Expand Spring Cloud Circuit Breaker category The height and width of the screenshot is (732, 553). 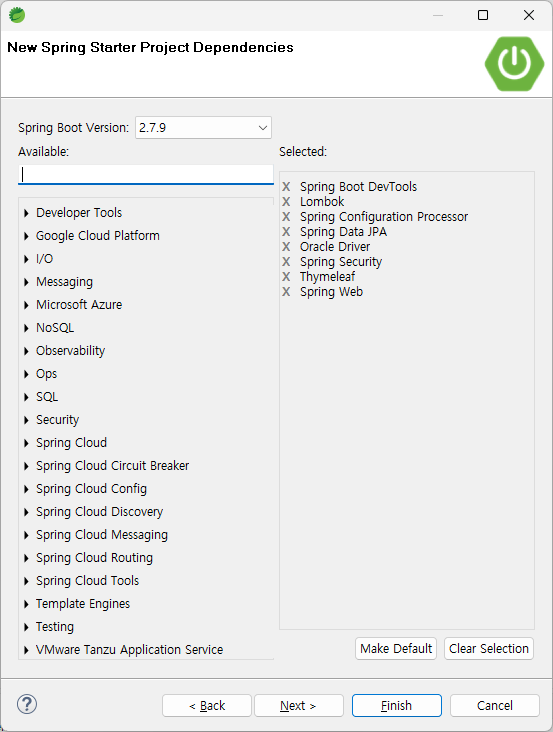coord(26,466)
